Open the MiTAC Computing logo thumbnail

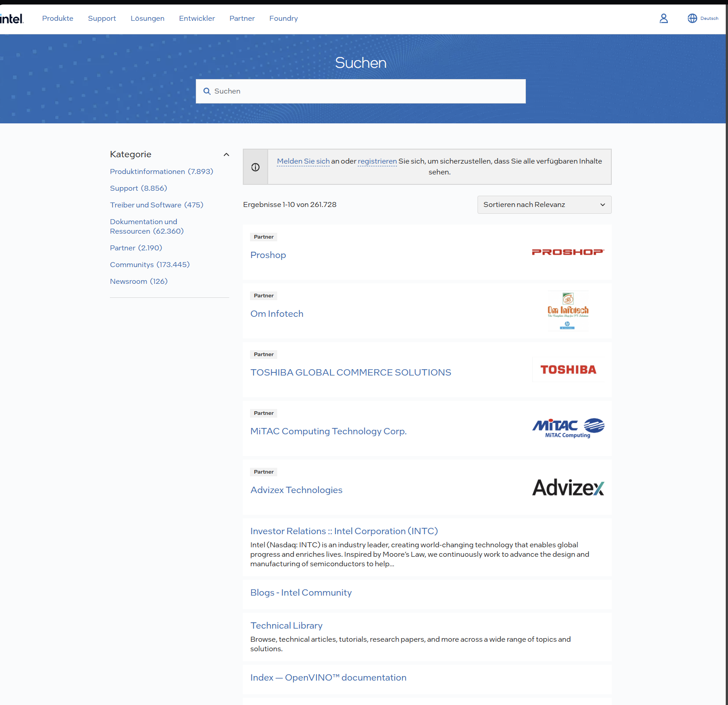tap(568, 428)
